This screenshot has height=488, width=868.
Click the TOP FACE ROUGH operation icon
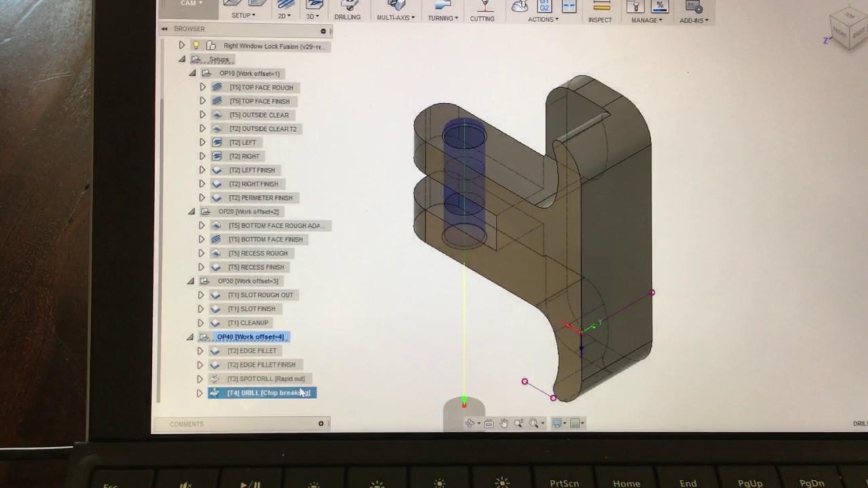(217, 87)
